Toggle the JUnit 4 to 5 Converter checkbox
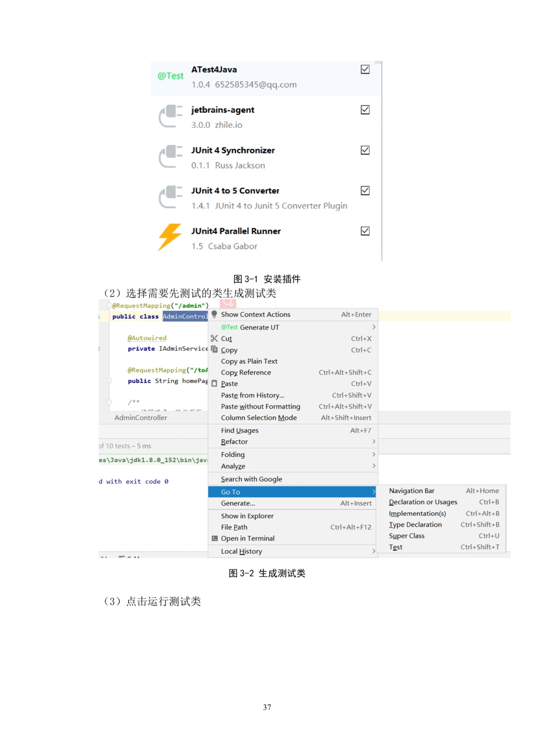 pos(365,190)
